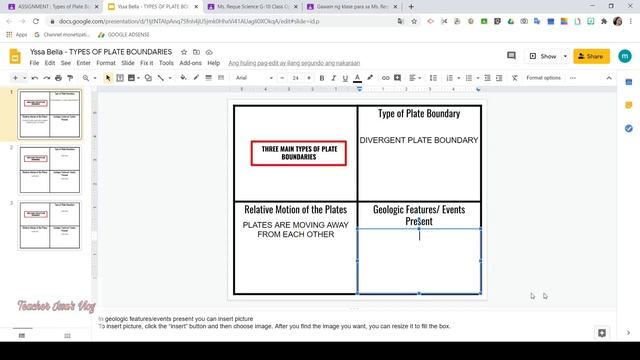
Task: Open Format options panel
Action: click(543, 78)
